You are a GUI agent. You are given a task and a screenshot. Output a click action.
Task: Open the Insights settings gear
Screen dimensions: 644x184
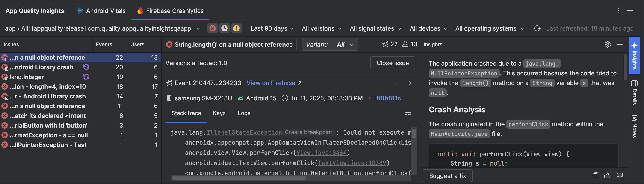pyautogui.click(x=607, y=44)
